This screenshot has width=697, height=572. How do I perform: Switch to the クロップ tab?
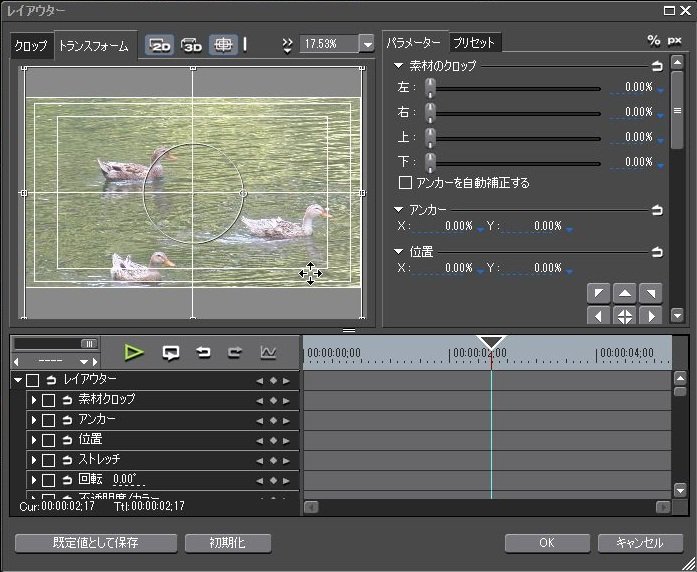click(30, 46)
